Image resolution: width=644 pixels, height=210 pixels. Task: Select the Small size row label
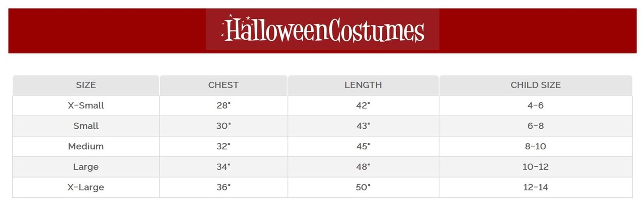tap(86, 126)
